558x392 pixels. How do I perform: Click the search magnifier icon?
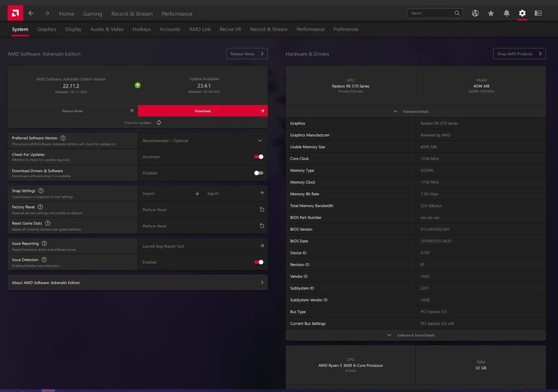click(x=457, y=13)
